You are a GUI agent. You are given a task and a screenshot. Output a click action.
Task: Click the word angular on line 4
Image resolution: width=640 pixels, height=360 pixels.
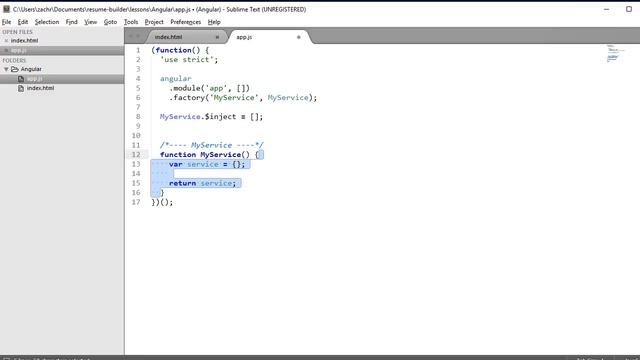click(x=176, y=78)
